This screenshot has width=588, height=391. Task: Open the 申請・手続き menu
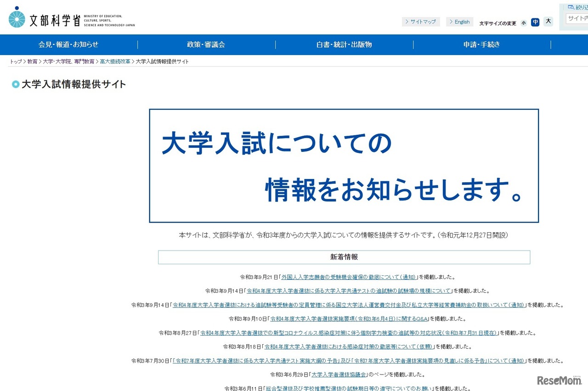coord(482,45)
